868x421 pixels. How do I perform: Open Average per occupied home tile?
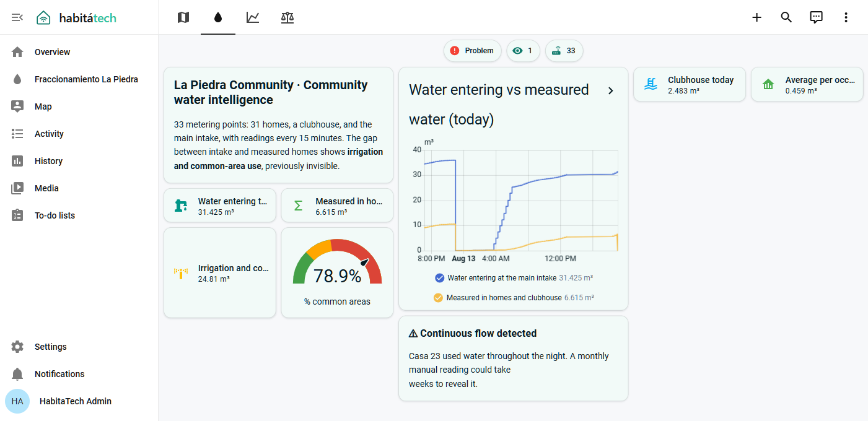[x=807, y=84]
